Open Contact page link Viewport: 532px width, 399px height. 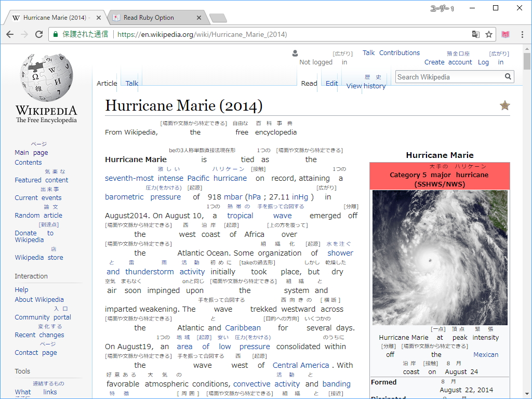tap(36, 352)
